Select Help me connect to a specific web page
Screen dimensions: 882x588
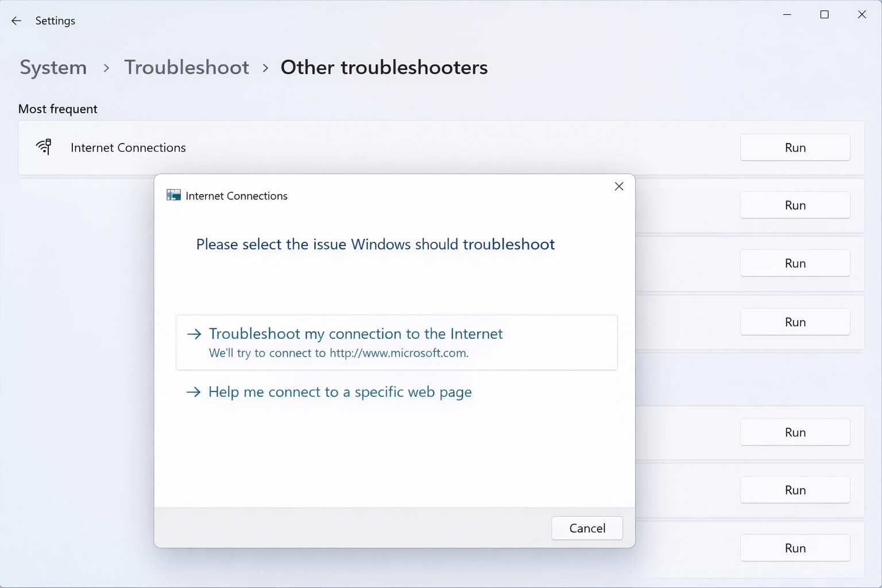coord(340,392)
